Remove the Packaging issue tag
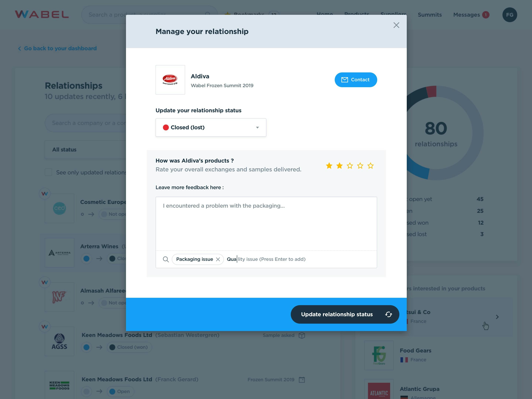Image resolution: width=532 pixels, height=399 pixels. (218, 259)
